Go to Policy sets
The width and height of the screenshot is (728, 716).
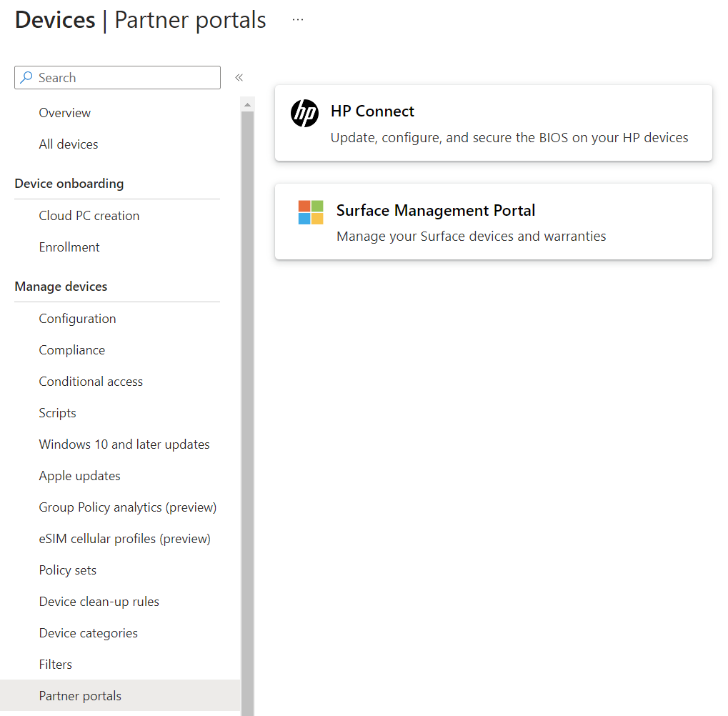click(x=68, y=570)
